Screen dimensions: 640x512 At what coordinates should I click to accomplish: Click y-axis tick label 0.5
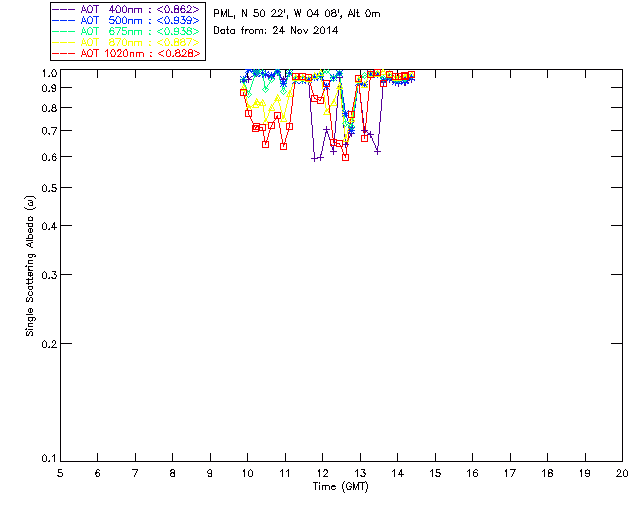tap(49, 188)
